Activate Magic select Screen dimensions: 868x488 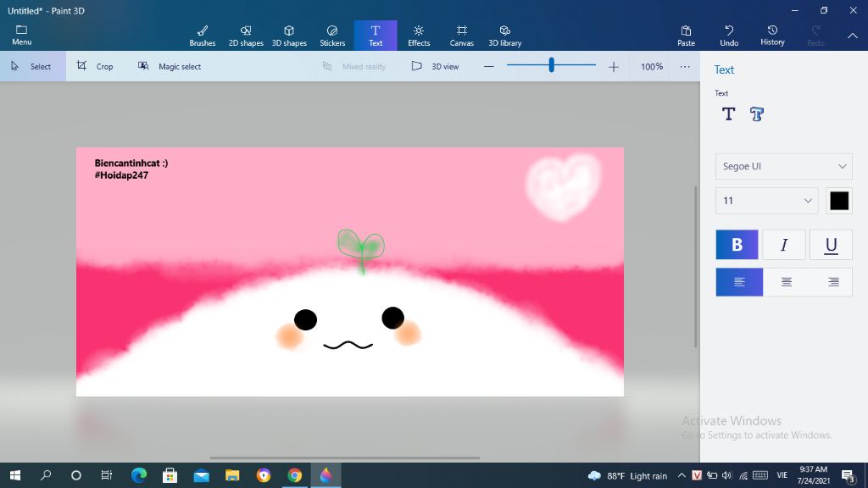point(169,66)
